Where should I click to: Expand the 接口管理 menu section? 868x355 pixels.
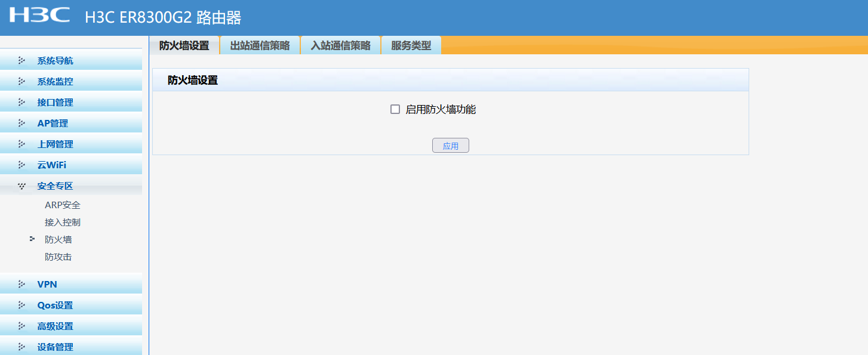[71, 102]
